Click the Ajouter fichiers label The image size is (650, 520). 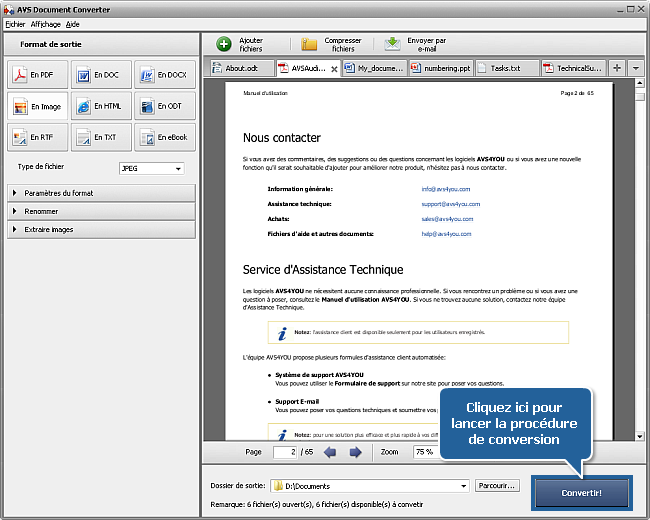click(x=251, y=44)
